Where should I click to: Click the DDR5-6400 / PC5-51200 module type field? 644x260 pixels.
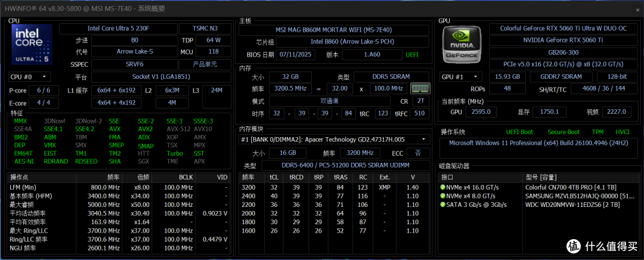tap(346, 165)
